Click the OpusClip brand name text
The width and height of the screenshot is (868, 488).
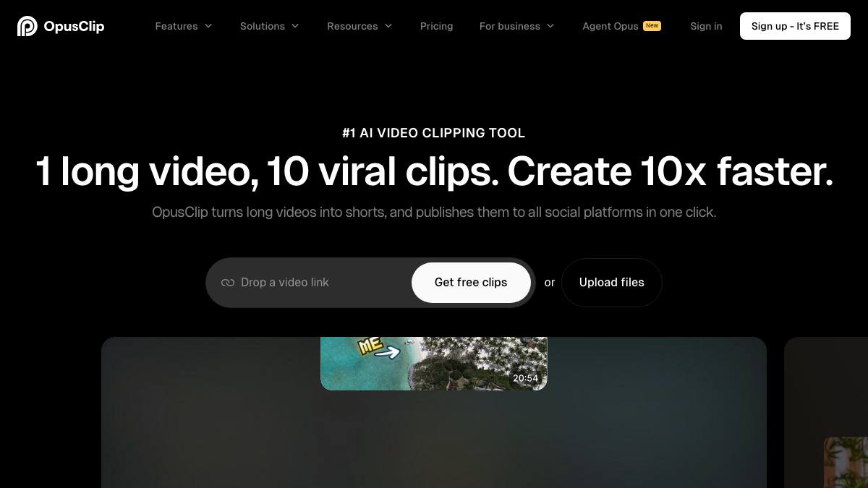click(x=74, y=26)
